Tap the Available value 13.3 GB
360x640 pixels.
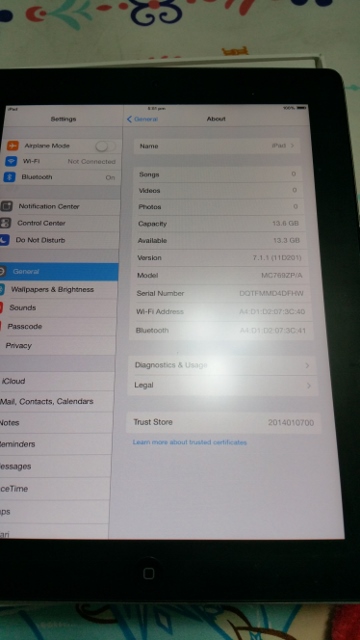point(286,240)
